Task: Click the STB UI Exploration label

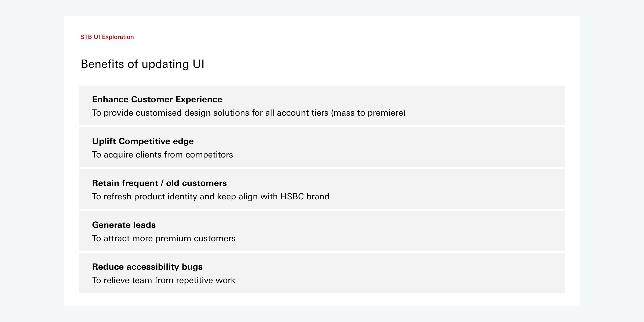Action: tap(107, 37)
